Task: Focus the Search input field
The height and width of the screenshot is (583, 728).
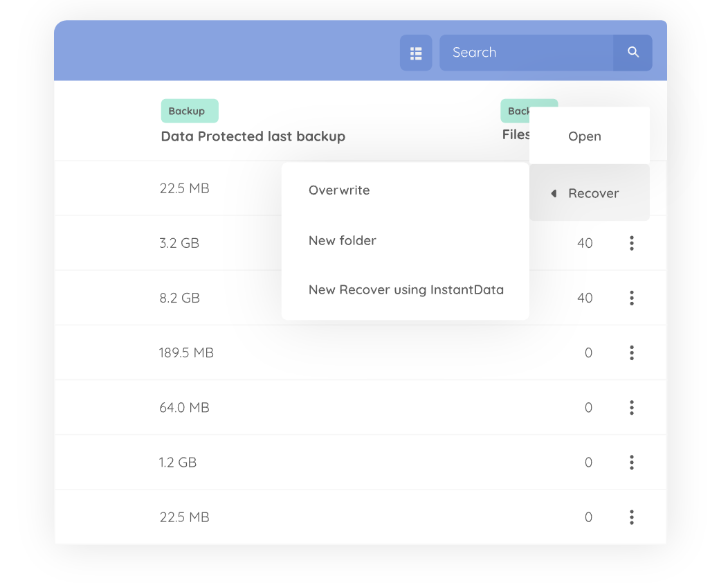Action: [526, 53]
